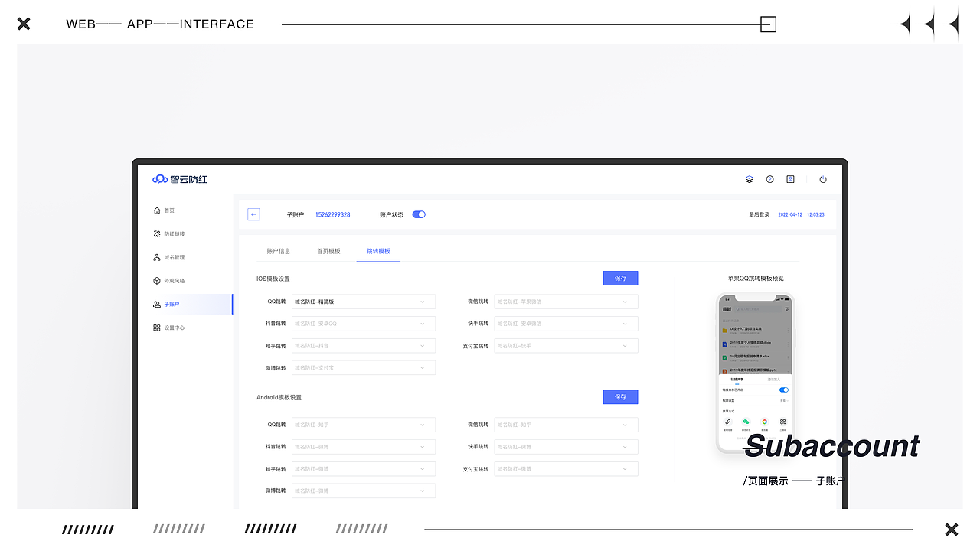Screen dimensions: 980x551
Task: Open 首页 home in the sidebar
Action: (165, 210)
